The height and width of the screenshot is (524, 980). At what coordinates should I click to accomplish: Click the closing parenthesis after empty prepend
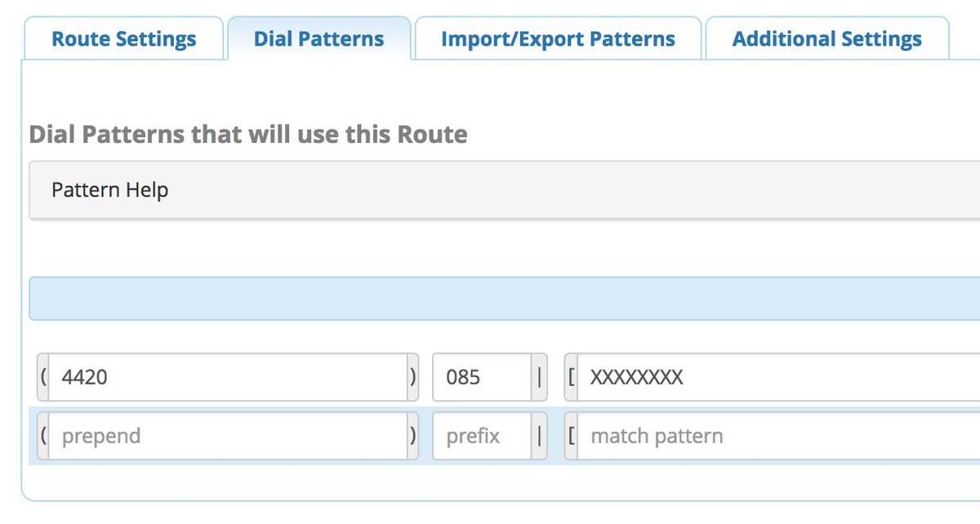click(x=413, y=436)
